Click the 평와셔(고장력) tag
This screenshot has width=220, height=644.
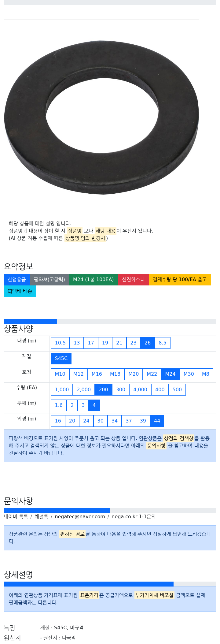tap(50, 280)
